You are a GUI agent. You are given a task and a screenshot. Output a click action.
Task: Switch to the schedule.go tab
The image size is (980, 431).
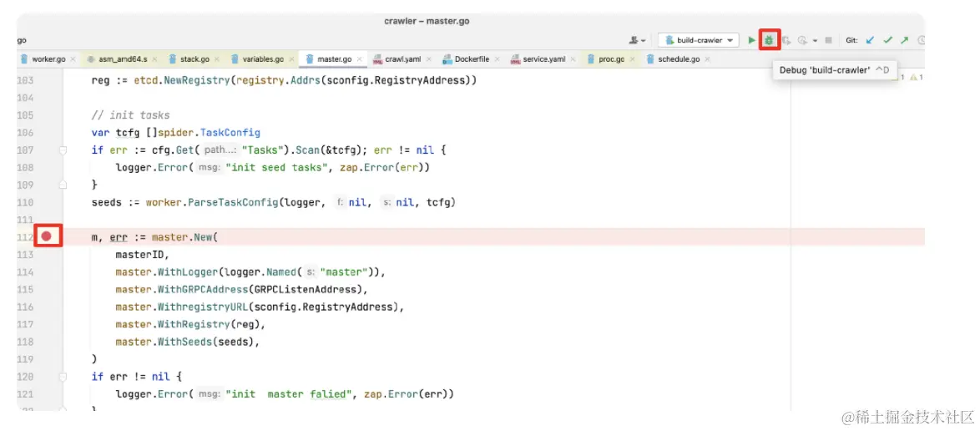[678, 59]
